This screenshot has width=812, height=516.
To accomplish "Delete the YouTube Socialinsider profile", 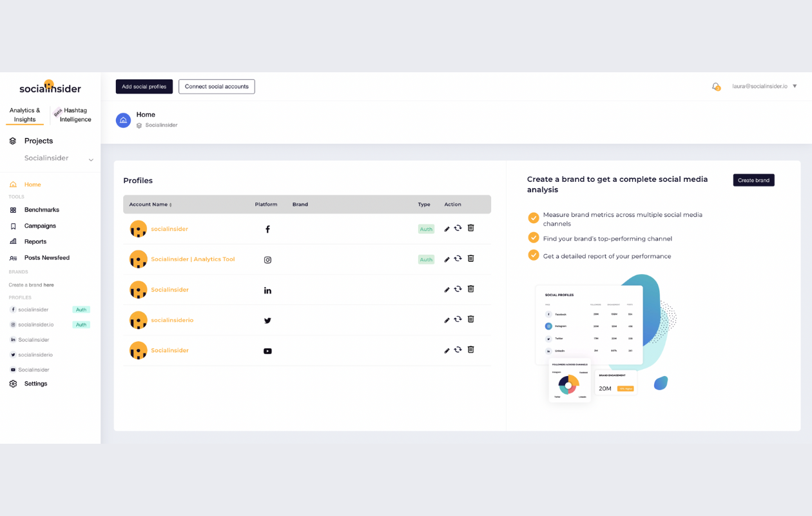I will [470, 349].
